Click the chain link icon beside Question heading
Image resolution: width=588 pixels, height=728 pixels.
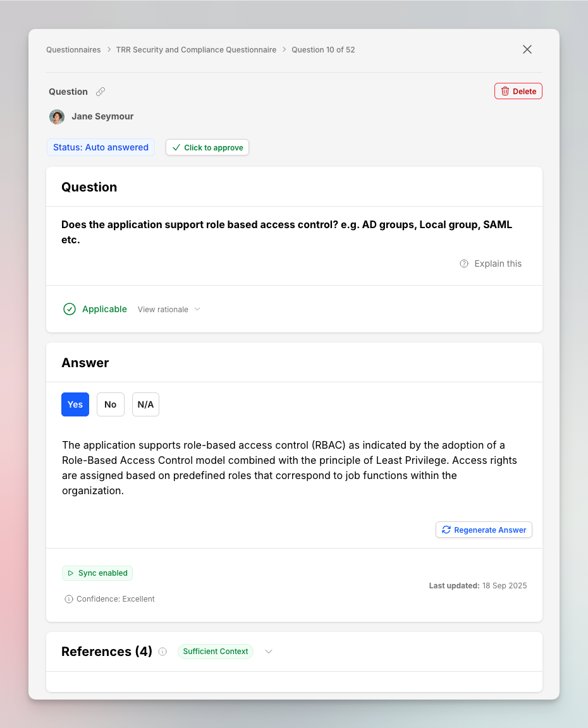pyautogui.click(x=101, y=92)
